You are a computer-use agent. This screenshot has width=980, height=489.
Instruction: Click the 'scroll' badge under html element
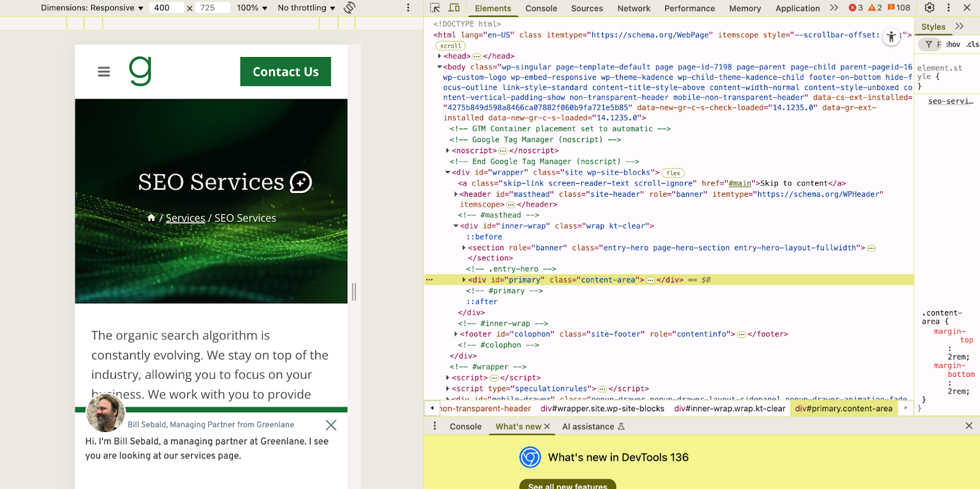(450, 46)
